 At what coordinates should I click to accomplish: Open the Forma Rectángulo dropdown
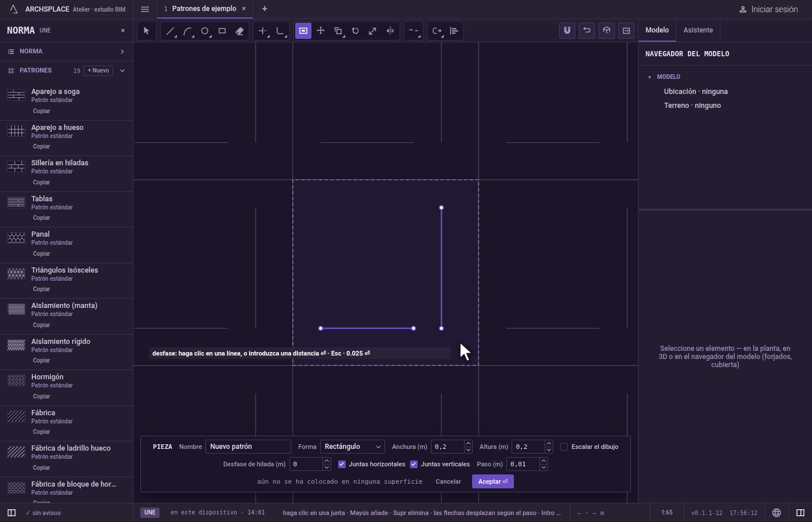(352, 447)
